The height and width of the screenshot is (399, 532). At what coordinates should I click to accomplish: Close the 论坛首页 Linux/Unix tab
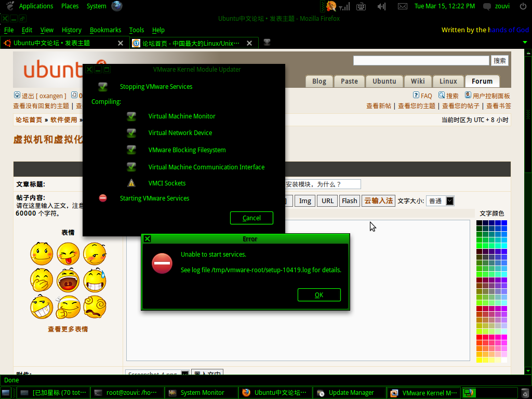point(249,43)
